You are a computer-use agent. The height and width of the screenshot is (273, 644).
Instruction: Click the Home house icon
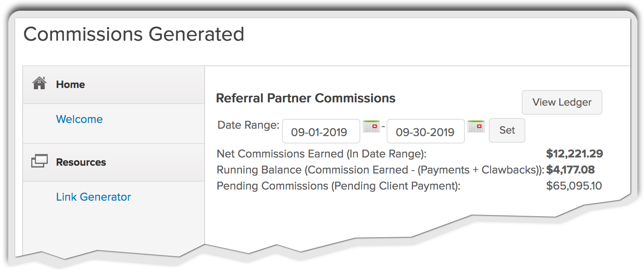pyautogui.click(x=39, y=83)
